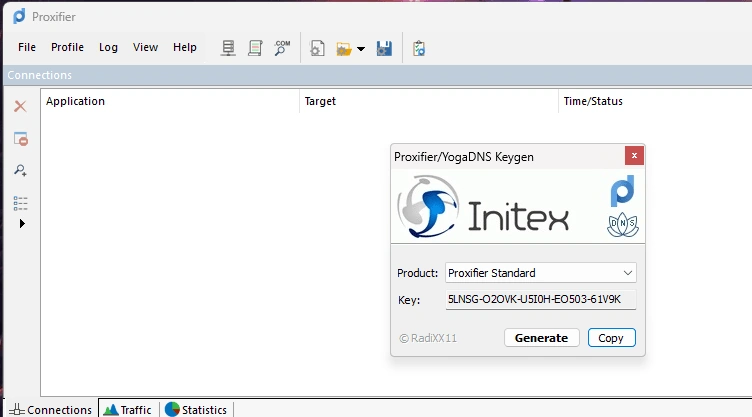Viewport: 752px width, 417px height.
Task: Open the View menu
Action: [145, 47]
